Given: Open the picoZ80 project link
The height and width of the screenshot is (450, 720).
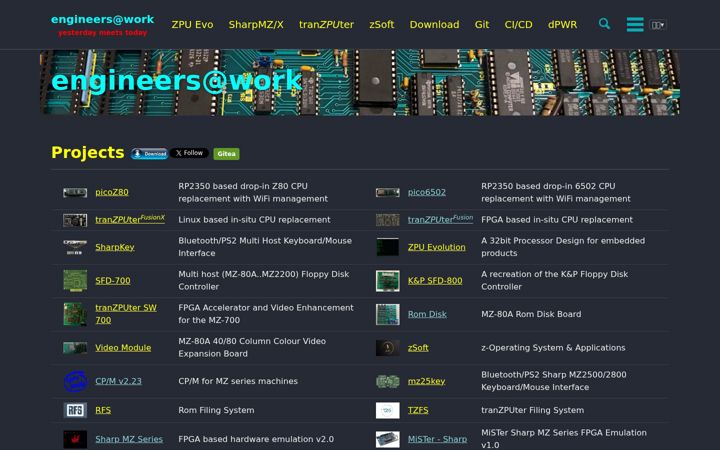Looking at the screenshot, I should point(112,192).
